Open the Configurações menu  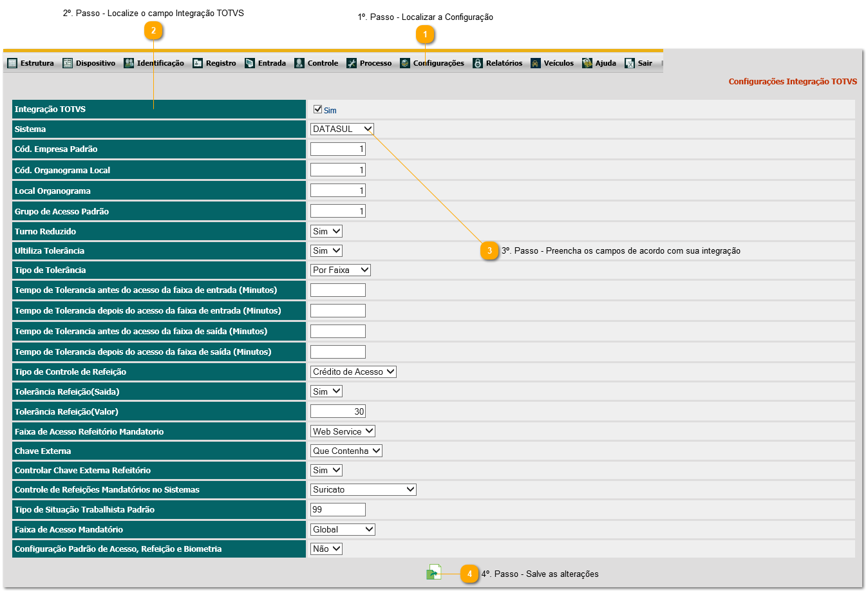click(438, 63)
